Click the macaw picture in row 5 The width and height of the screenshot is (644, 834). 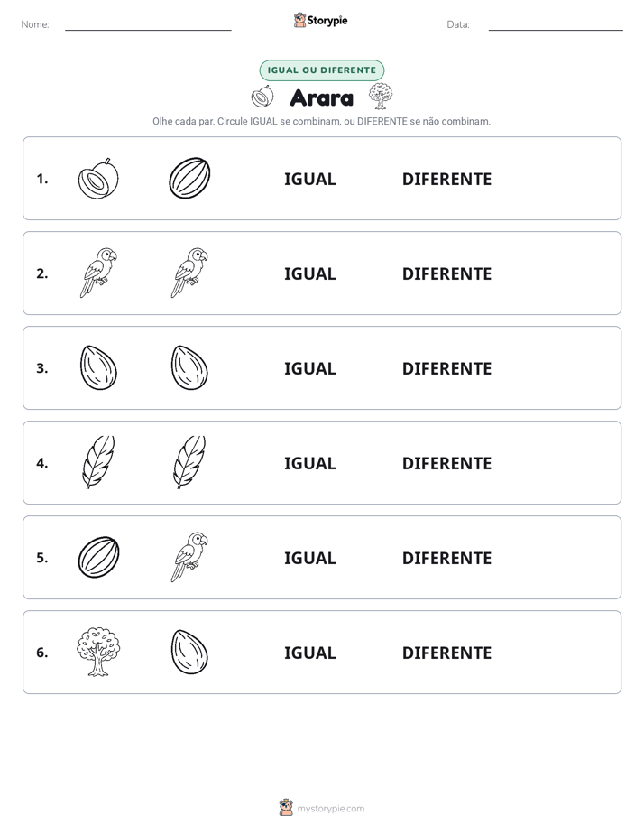point(189,557)
